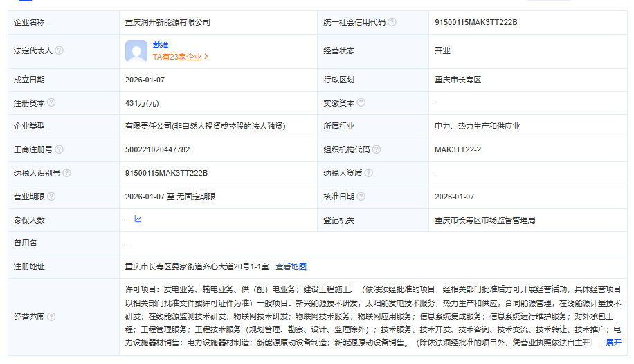Click help icon beside 组织机构代码
This screenshot has width=634, height=364.
point(376,149)
